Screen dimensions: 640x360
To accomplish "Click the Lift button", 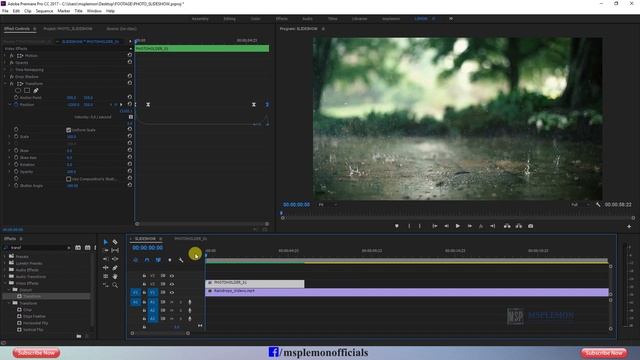I will pos(507,226).
